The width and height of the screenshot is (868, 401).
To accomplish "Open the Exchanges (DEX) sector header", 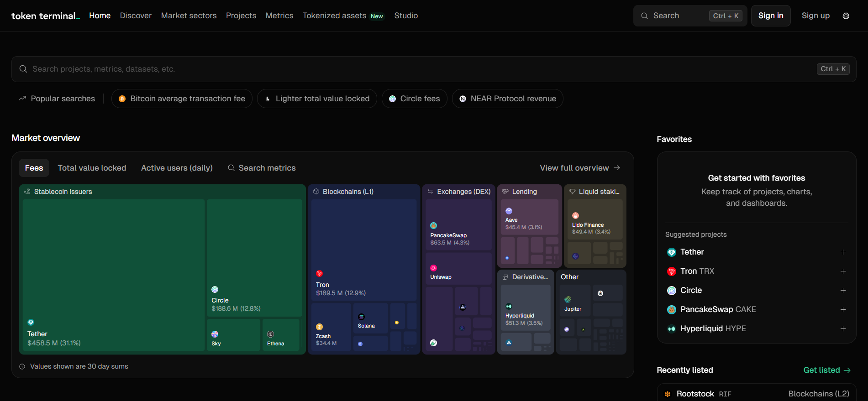I will pyautogui.click(x=459, y=192).
